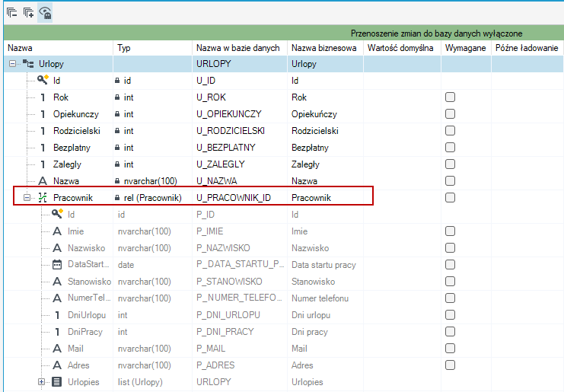Viewport: 564px width, 392px height.
Task: Click the Typ column header
Action: point(153,48)
